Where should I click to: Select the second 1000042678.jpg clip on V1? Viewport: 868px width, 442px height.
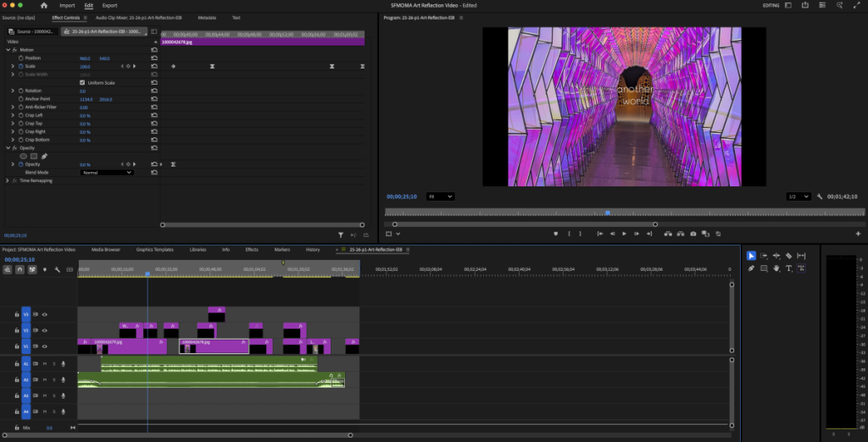pos(214,346)
